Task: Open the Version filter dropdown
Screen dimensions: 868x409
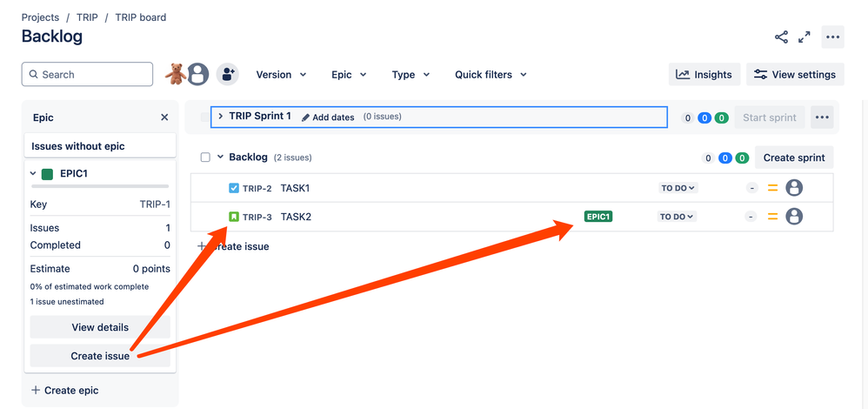Action: (281, 74)
